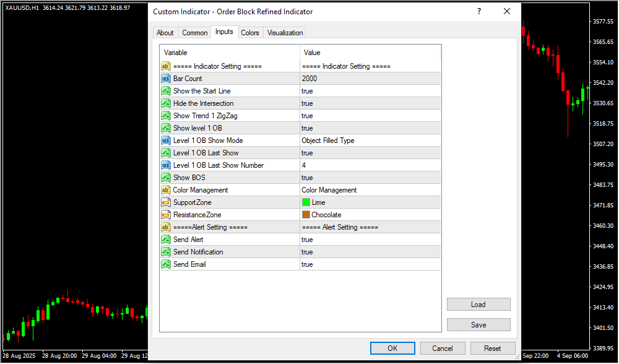
Task: Select the Bar Count value field 2000
Action: [x=370, y=79]
